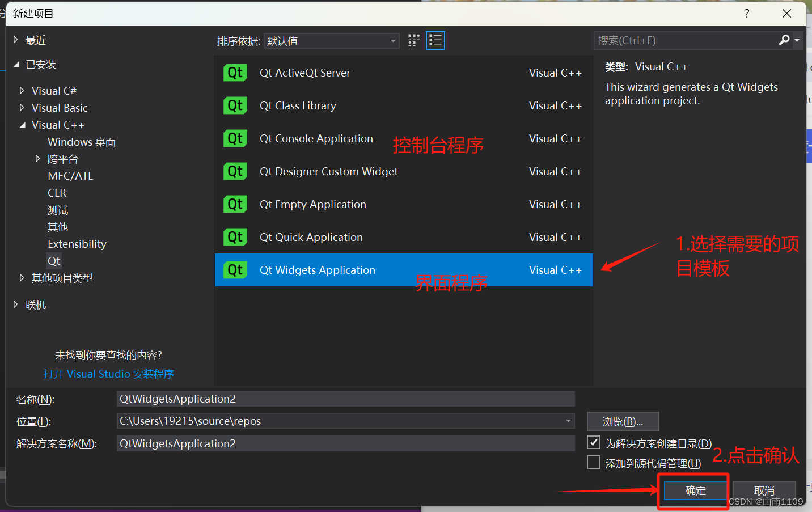Click 取消 button to cancel
This screenshot has width=812, height=512.
click(764, 490)
